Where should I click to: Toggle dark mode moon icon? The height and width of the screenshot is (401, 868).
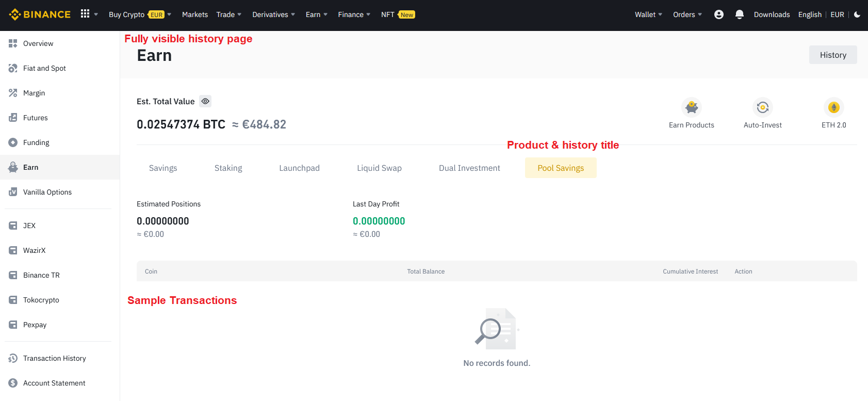(857, 14)
